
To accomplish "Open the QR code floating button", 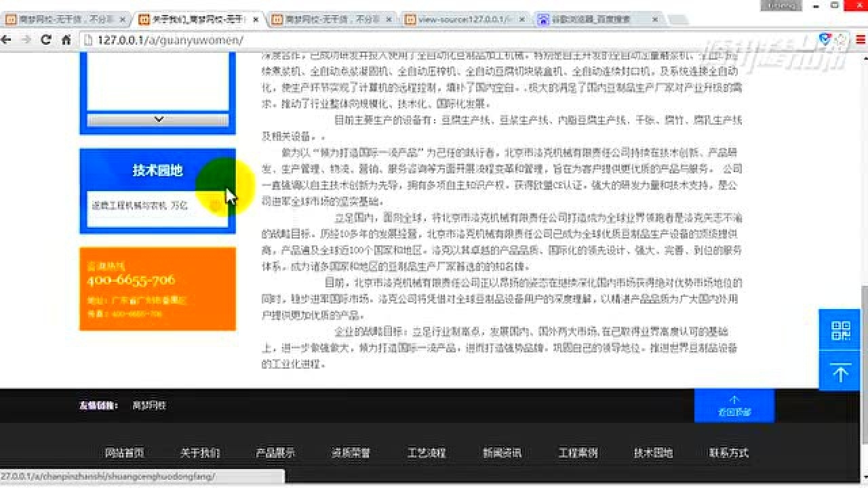I will 840,330.
